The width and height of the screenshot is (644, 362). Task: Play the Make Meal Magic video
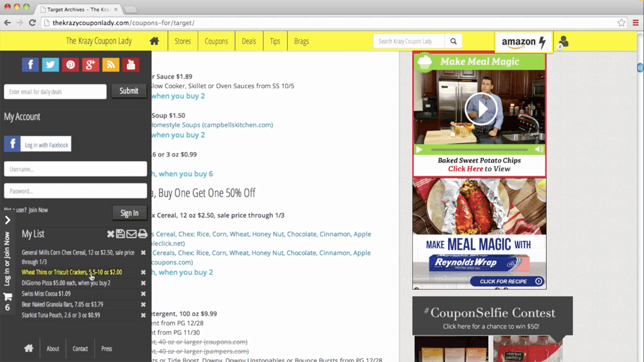[481, 109]
